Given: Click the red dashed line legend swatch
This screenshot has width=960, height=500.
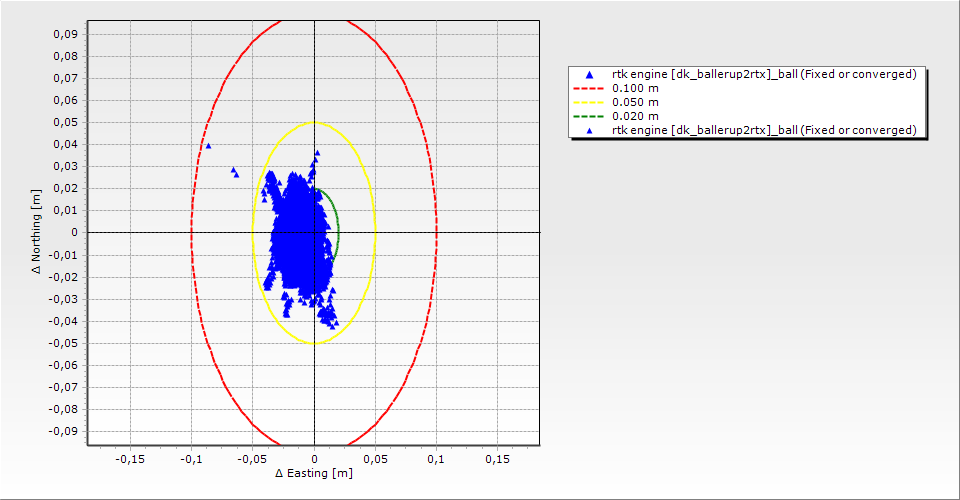Looking at the screenshot, I should point(589,88).
